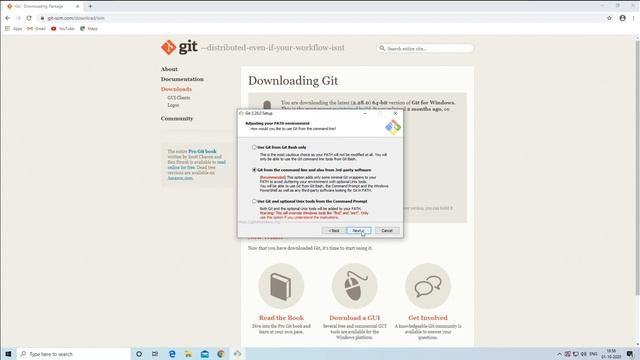The image size is (640, 360).
Task: Open Cortana from the taskbar
Action: 139,354
